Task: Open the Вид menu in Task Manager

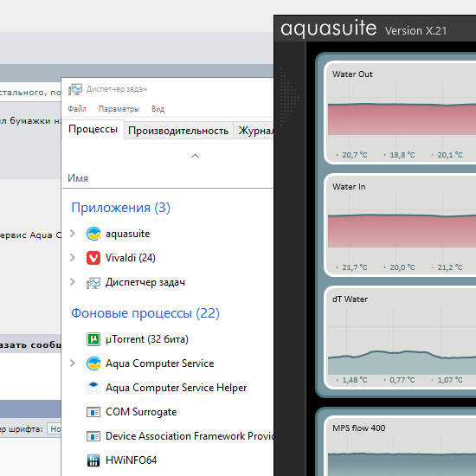Action: pos(158,109)
